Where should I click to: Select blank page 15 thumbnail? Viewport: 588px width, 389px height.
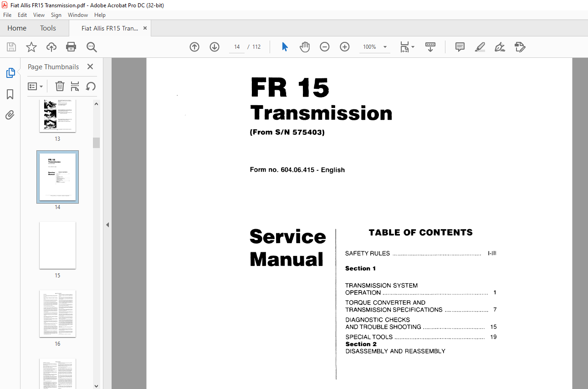[x=57, y=246]
